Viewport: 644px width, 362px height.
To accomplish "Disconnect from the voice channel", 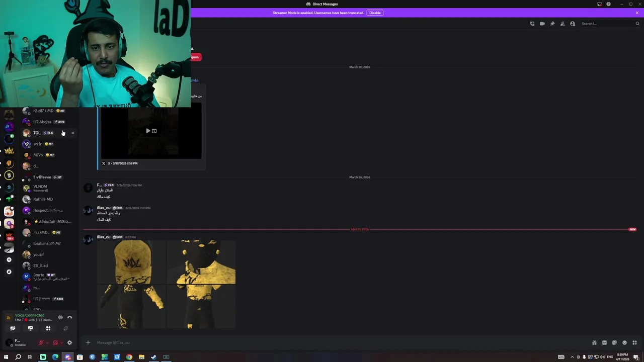I will [69, 317].
